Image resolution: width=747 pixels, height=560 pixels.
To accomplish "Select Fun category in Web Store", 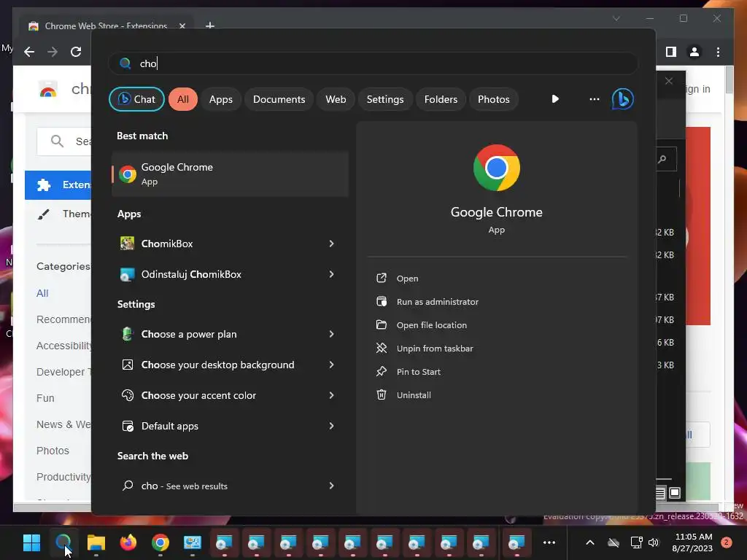I will pyautogui.click(x=45, y=398).
